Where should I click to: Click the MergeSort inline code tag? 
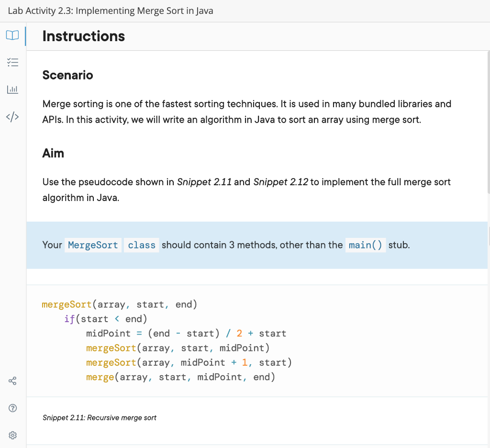click(x=93, y=245)
